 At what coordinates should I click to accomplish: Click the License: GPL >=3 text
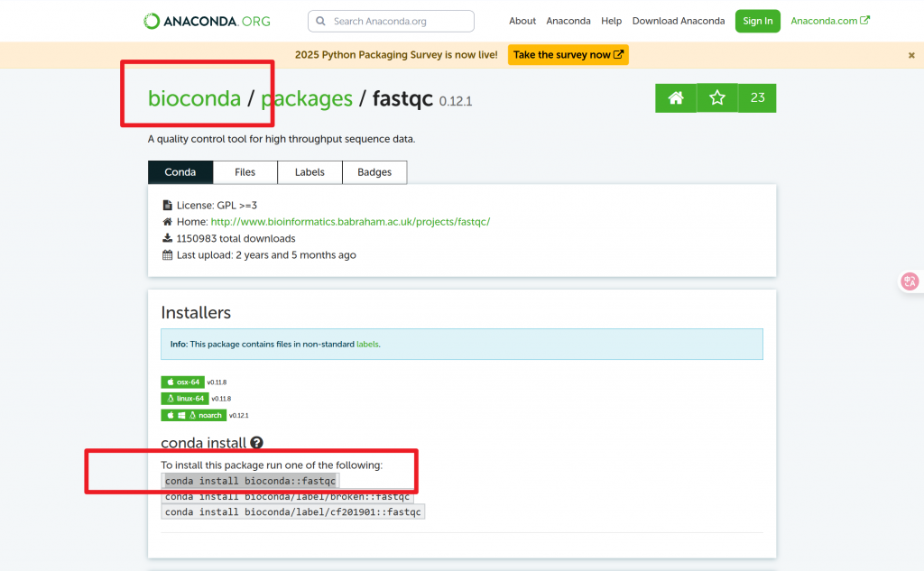tap(217, 206)
